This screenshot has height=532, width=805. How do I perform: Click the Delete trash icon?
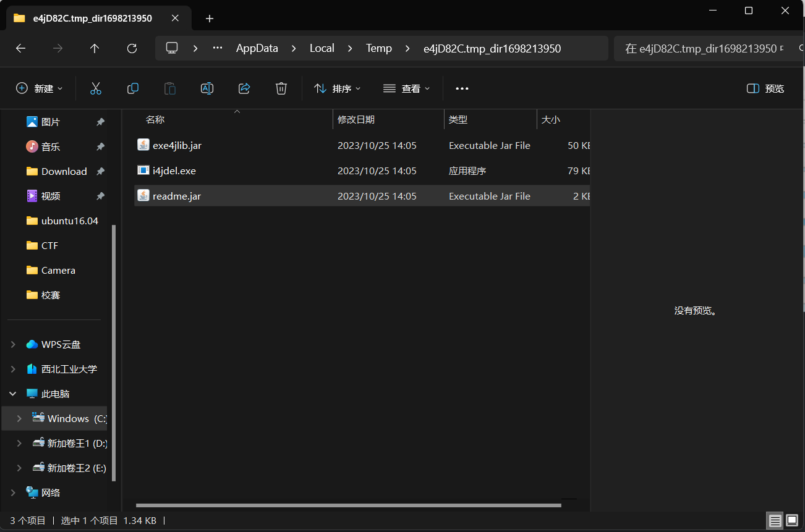281,88
